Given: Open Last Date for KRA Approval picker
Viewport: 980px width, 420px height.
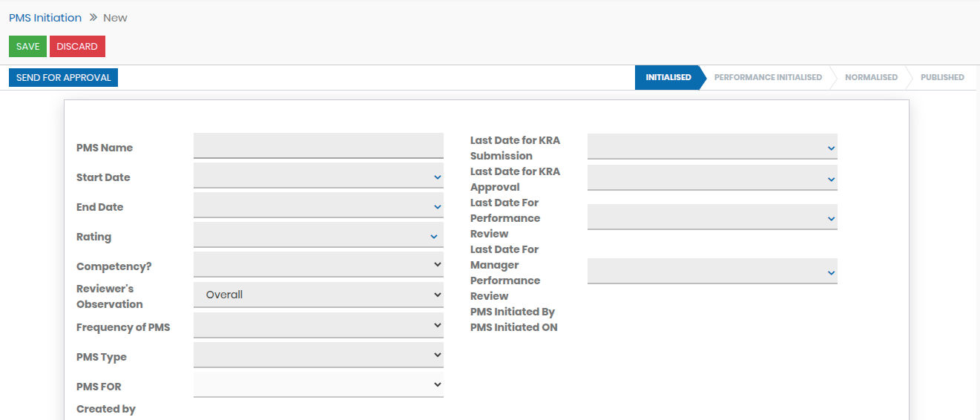Looking at the screenshot, I should point(712,178).
